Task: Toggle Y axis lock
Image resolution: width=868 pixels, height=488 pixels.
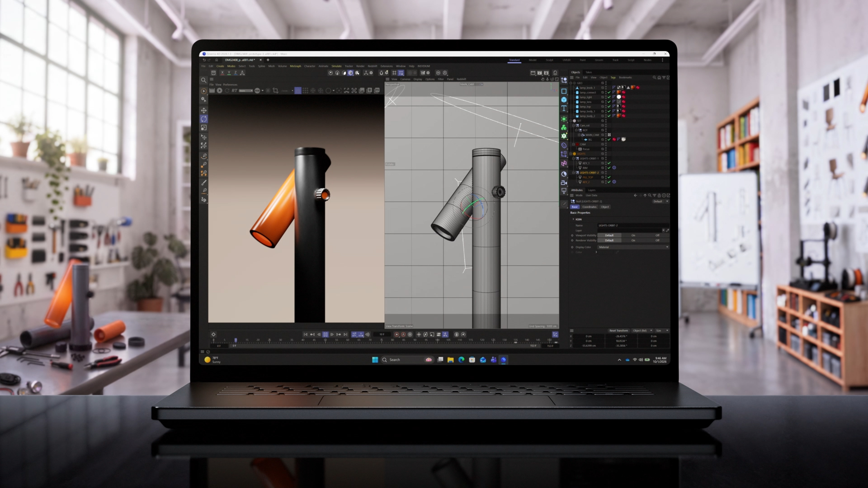Action: (x=229, y=73)
